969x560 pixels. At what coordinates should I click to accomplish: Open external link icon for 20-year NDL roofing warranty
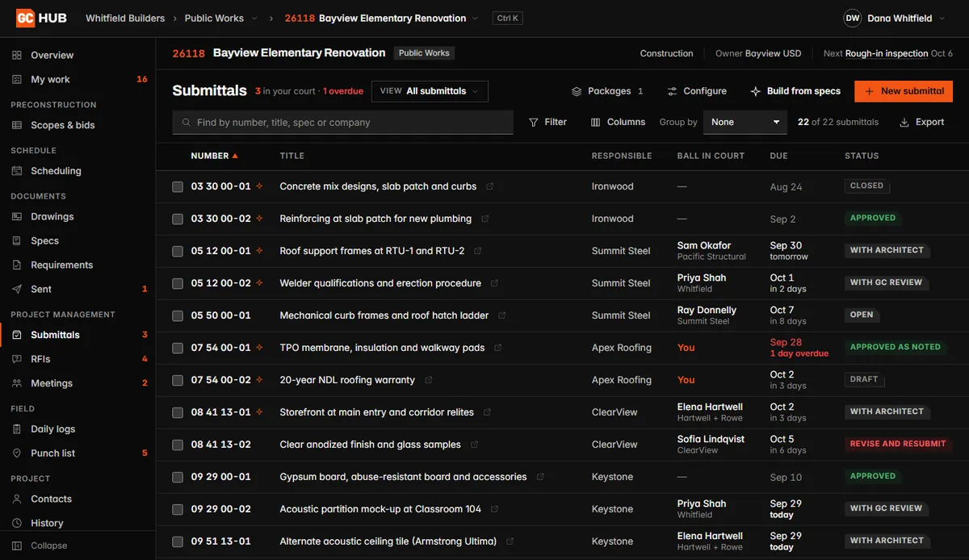[428, 380]
